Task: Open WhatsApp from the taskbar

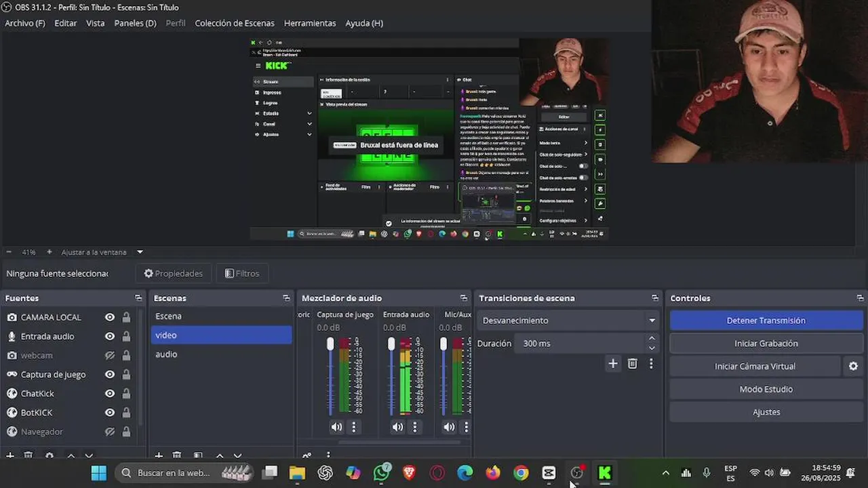Action: pyautogui.click(x=382, y=472)
